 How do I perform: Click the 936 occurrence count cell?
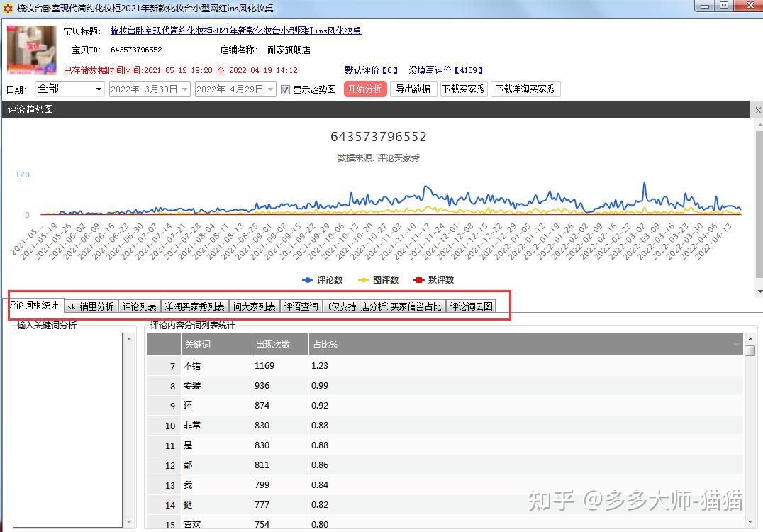(280, 385)
